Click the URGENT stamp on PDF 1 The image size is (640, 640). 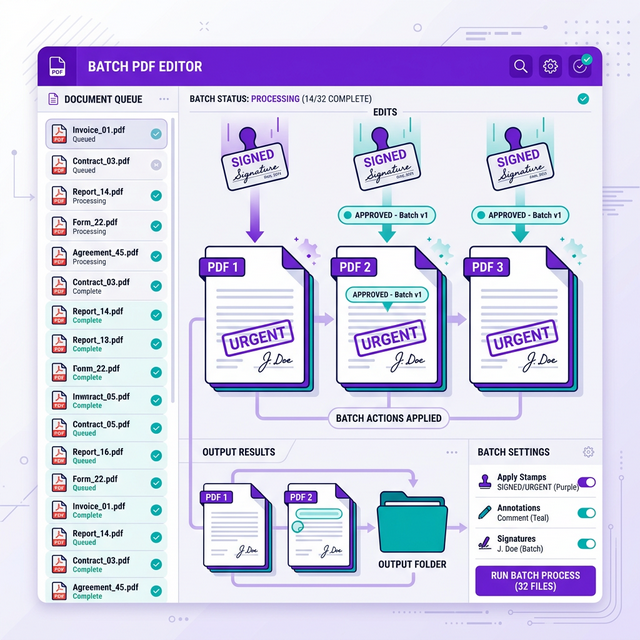click(258, 338)
